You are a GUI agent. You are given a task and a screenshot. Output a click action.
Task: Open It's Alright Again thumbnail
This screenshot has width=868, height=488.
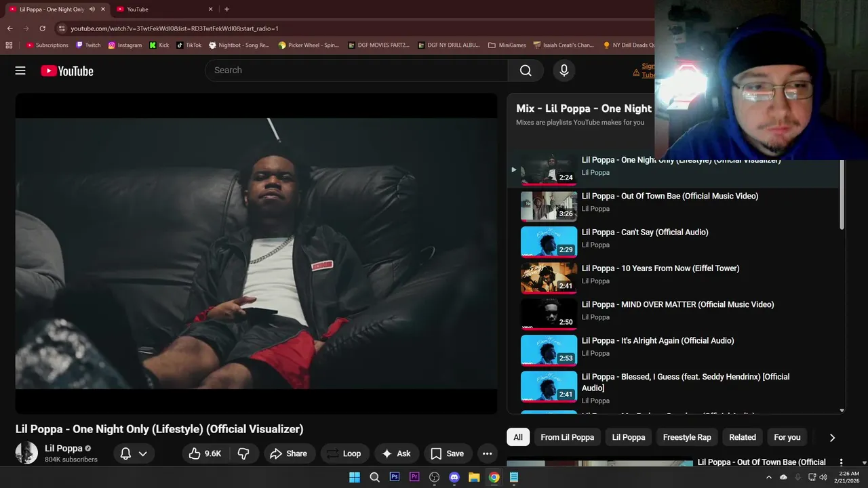pos(549,350)
